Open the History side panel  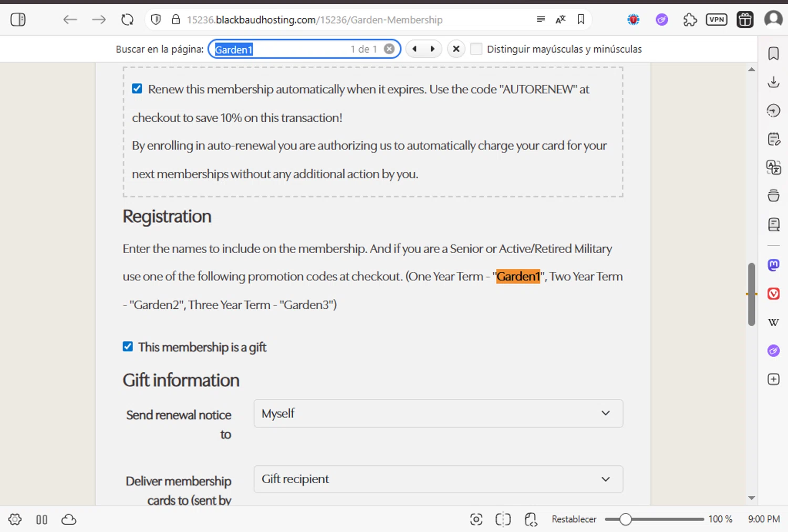pos(773,110)
